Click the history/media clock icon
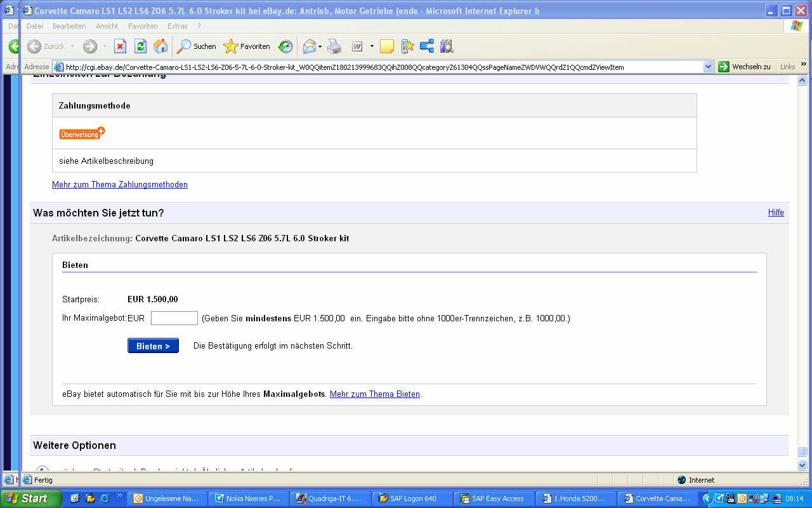This screenshot has width=812, height=508. tap(285, 46)
